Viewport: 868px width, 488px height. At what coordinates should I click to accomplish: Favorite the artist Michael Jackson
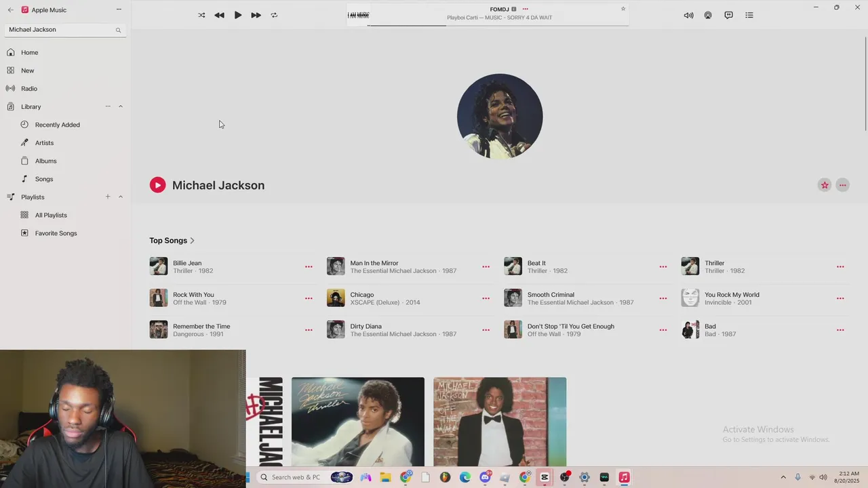(x=825, y=185)
